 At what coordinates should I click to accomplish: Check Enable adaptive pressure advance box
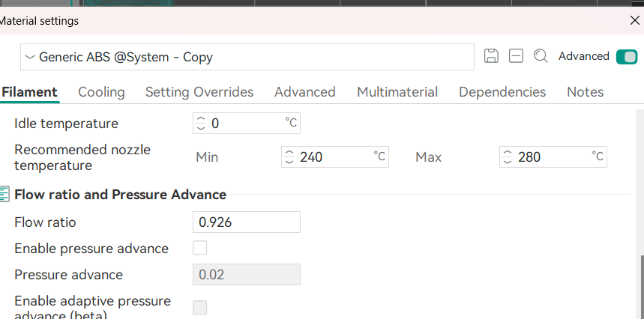click(200, 307)
